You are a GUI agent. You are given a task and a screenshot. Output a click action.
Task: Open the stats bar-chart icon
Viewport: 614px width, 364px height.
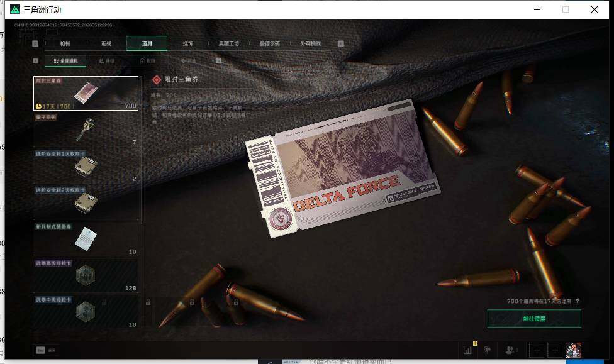[x=467, y=350]
